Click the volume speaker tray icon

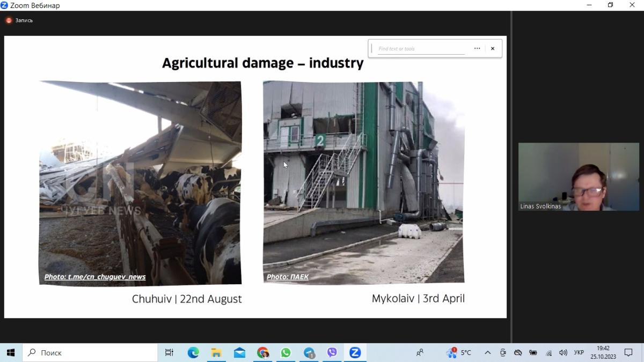tap(563, 352)
